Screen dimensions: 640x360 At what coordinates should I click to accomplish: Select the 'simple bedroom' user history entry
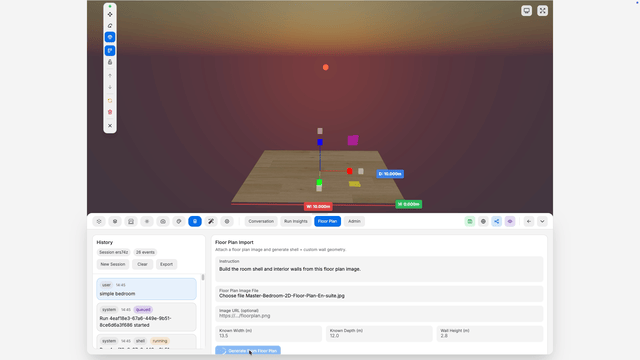click(147, 289)
